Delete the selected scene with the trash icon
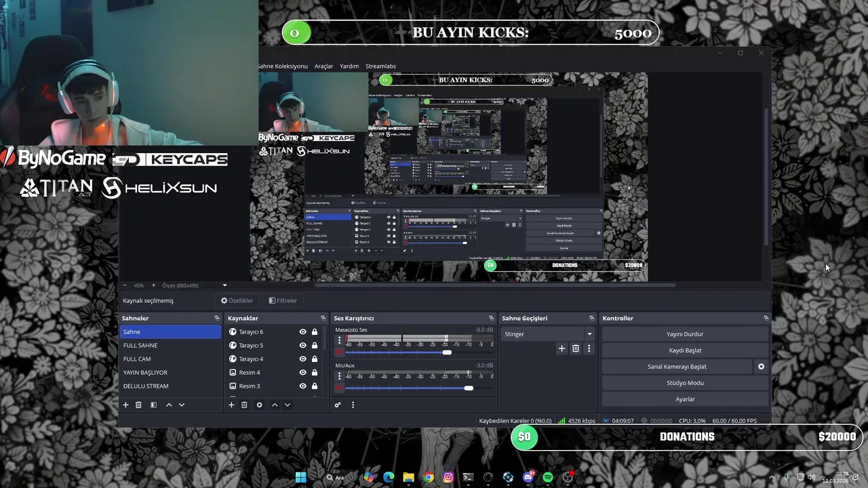The height and width of the screenshot is (488, 868). 138,405
